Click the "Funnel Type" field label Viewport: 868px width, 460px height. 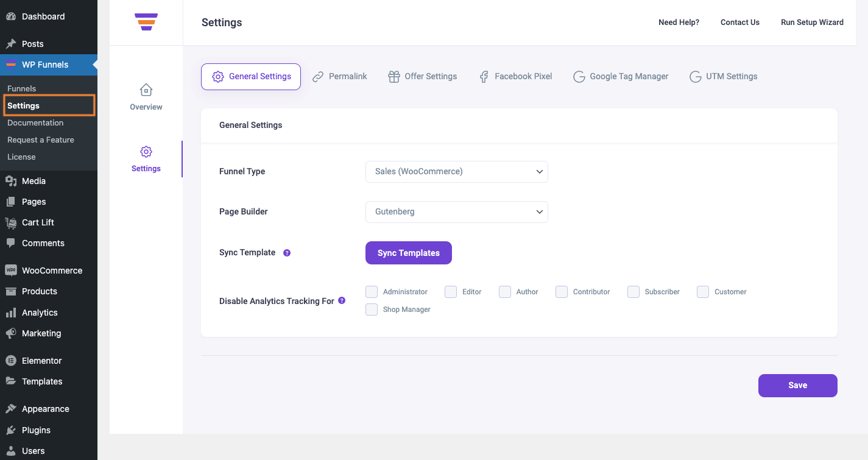(x=242, y=172)
